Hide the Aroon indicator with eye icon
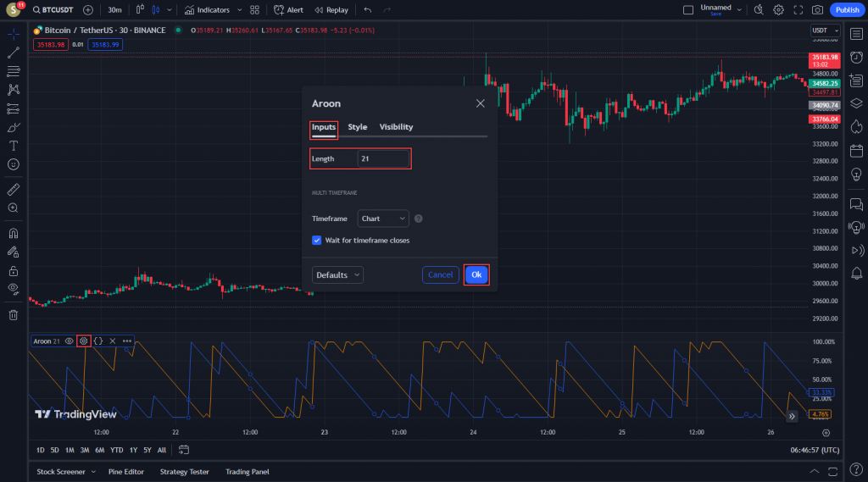This screenshot has height=482, width=868. click(x=70, y=341)
